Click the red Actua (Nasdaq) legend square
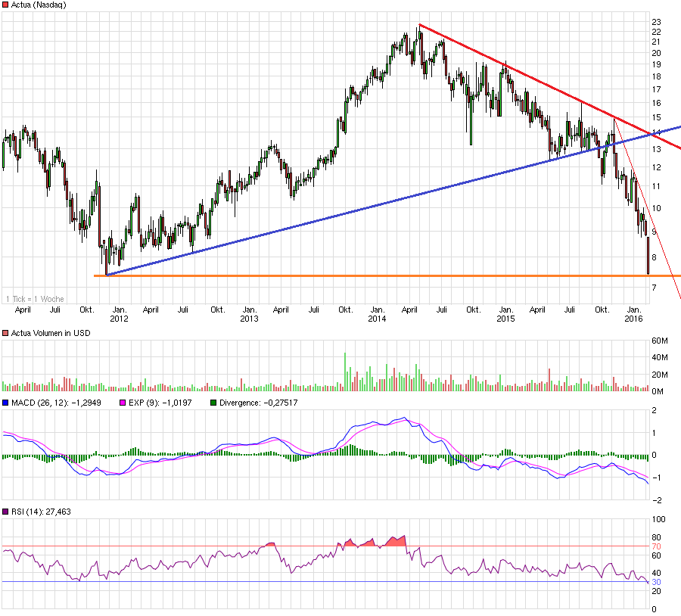681x616 pixels. pyautogui.click(x=5, y=5)
